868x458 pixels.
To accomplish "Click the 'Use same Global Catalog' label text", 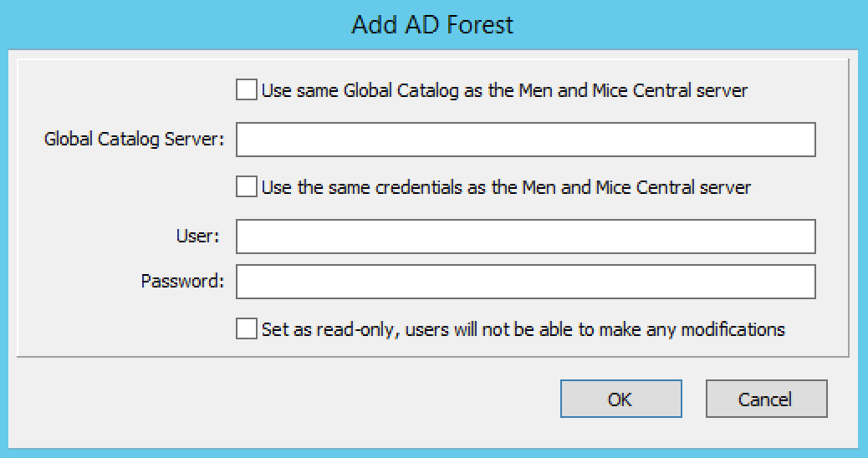I will tap(360, 90).
